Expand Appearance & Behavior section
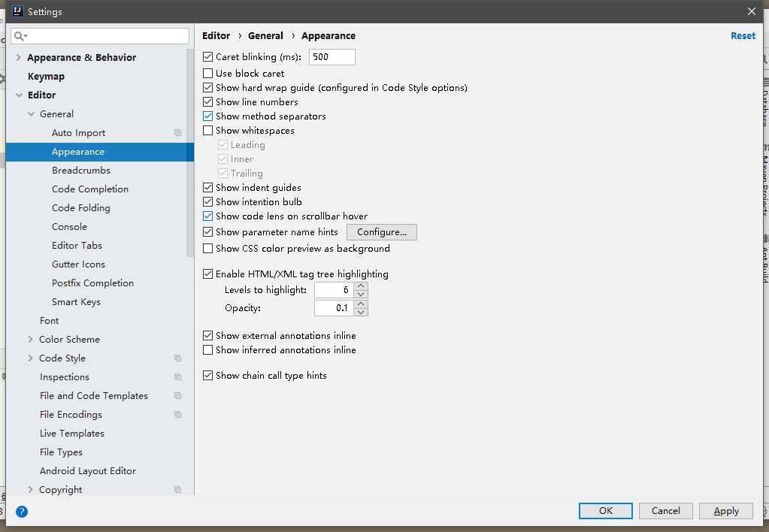Screen dimensions: 769x532 18,57
